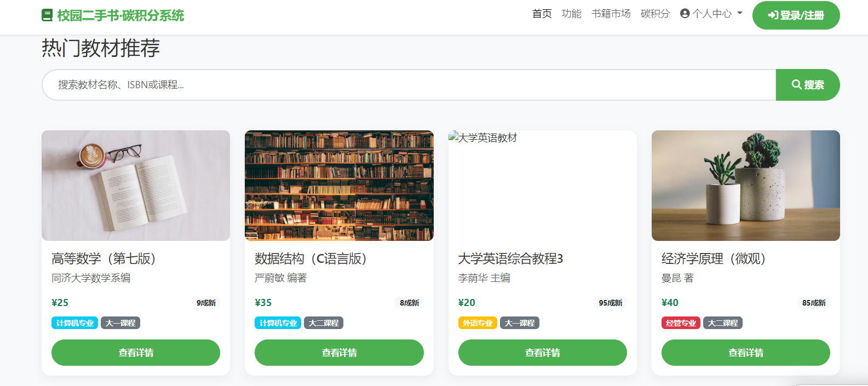The image size is (868, 386).
Task: Click author 同济大学数学系编
Action: 91,278
